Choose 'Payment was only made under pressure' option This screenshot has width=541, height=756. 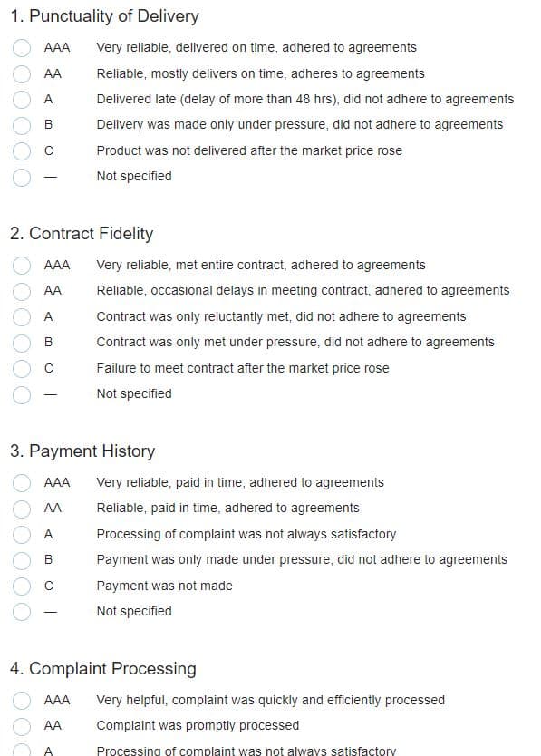tap(22, 560)
